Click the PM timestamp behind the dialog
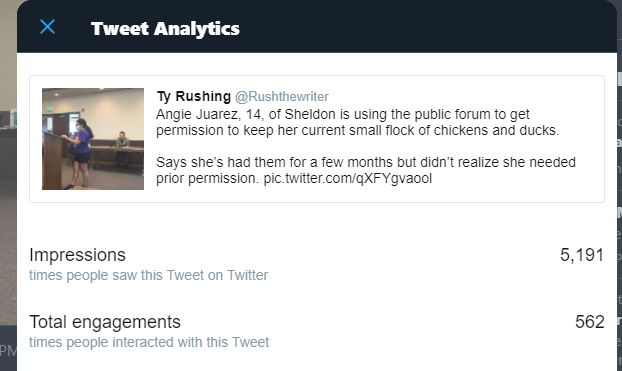This screenshot has height=371, width=622. 8,351
